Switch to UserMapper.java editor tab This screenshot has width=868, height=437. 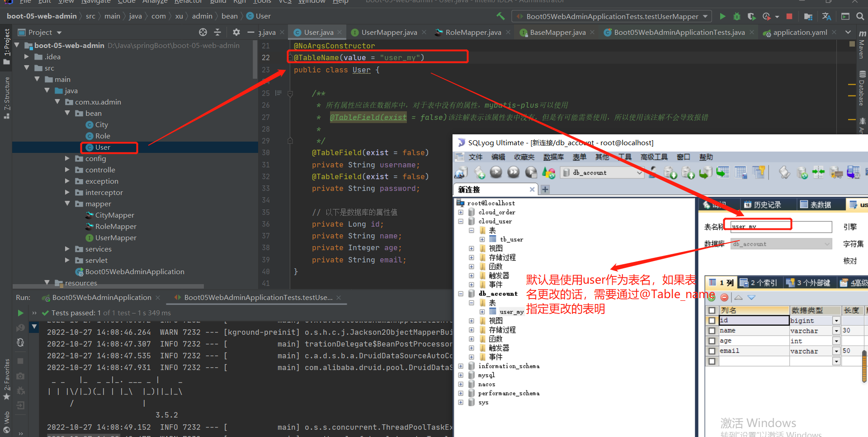click(389, 32)
